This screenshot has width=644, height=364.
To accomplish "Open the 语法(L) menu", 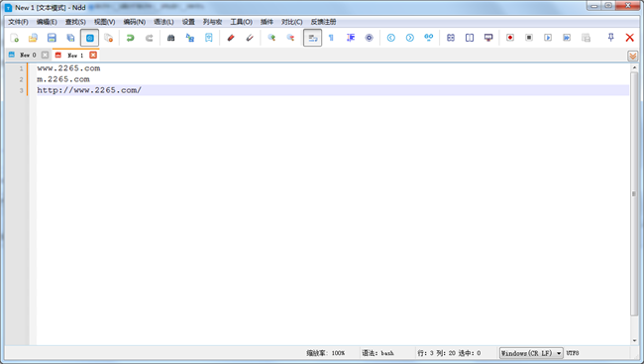I will tap(163, 22).
